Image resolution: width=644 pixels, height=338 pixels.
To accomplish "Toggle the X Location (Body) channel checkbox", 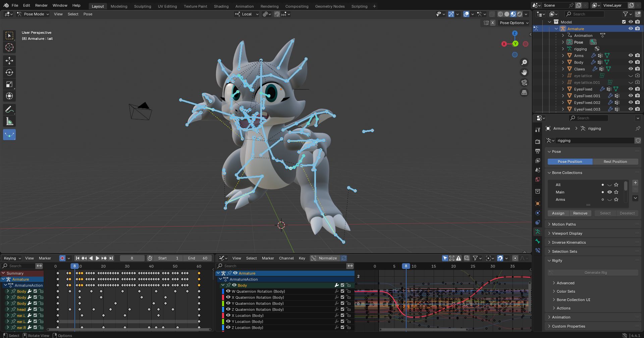I will tap(342, 316).
